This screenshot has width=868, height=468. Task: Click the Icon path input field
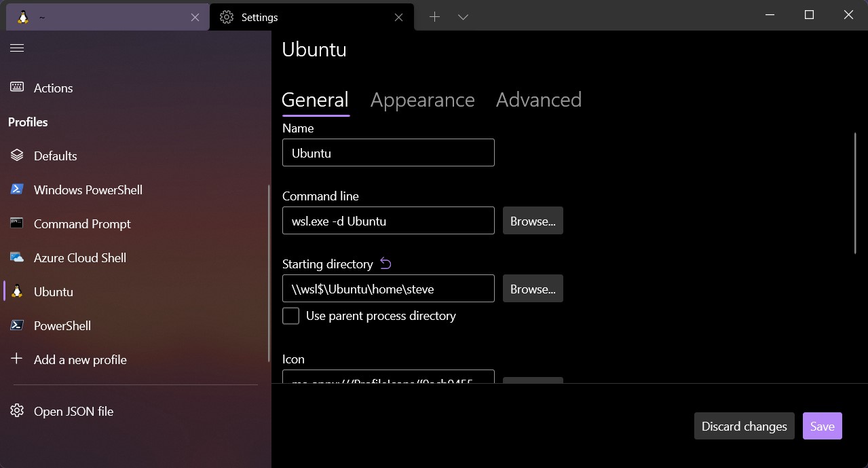tap(388, 376)
